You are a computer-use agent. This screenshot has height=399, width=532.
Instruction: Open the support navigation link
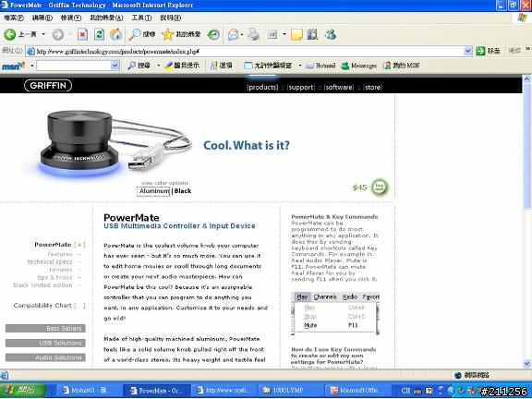point(301,87)
